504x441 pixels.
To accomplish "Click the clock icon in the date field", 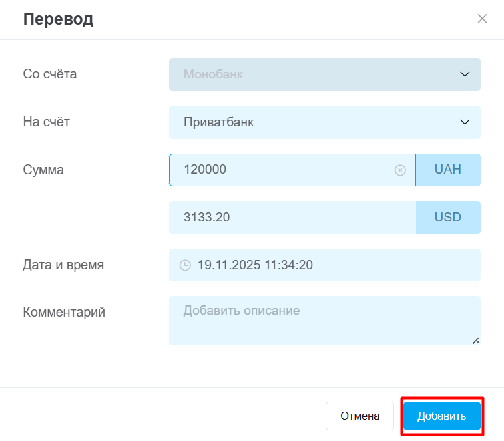I will 185,265.
